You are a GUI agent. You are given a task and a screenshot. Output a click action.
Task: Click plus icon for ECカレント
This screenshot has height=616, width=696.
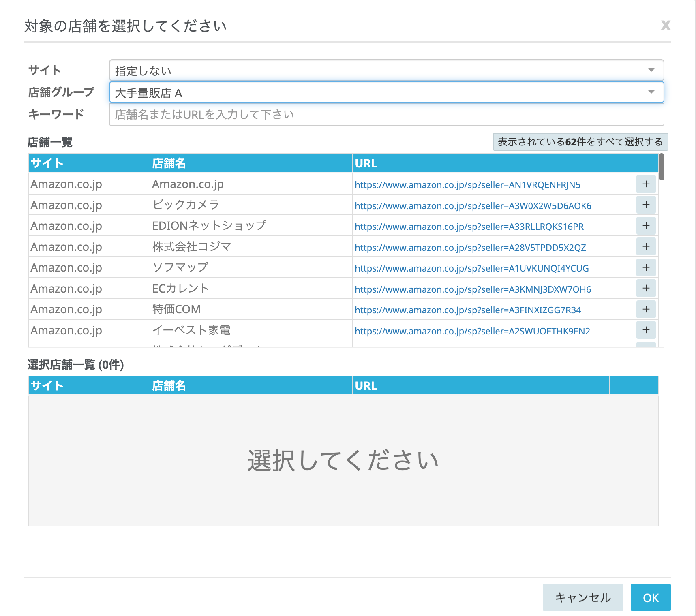[x=646, y=289]
